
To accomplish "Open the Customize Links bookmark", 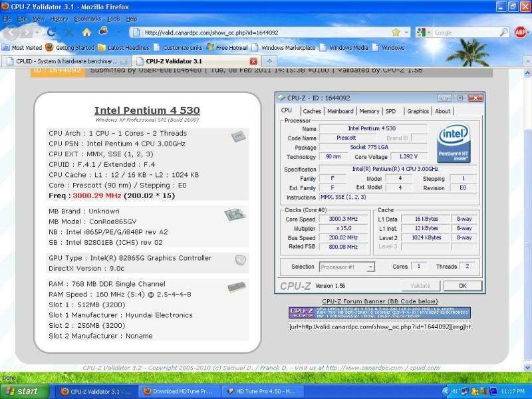I will point(178,47).
